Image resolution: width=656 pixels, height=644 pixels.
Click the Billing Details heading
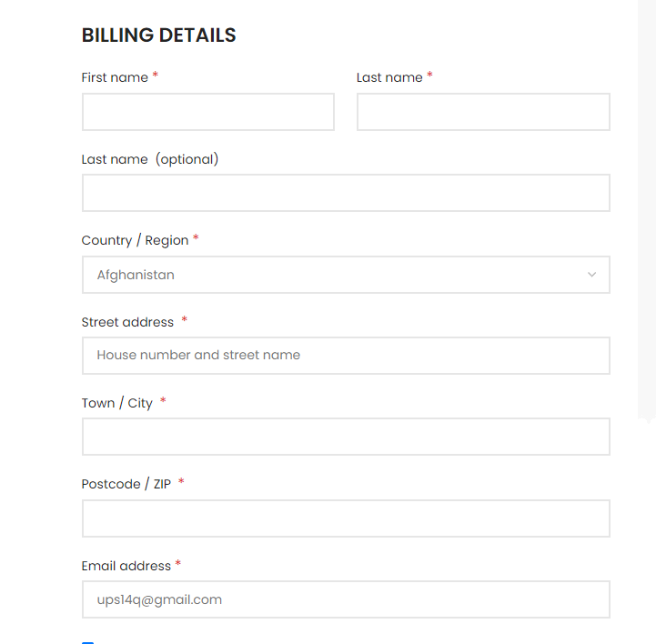158,35
